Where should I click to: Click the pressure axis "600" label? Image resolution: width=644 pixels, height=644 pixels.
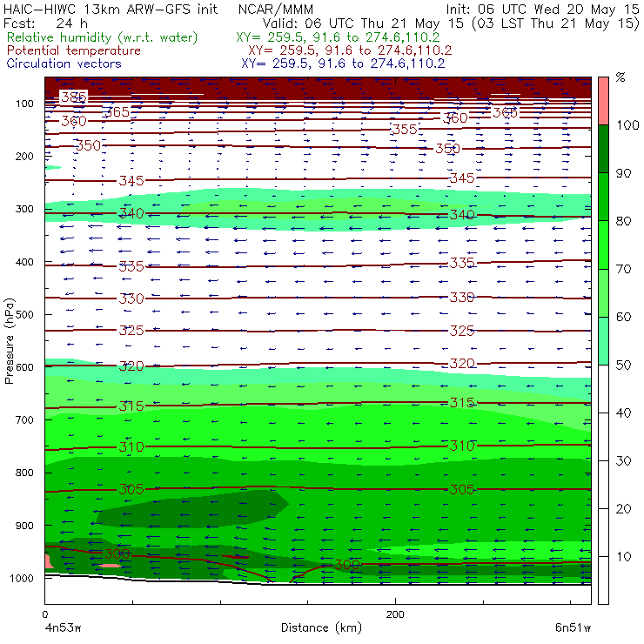pyautogui.click(x=24, y=367)
